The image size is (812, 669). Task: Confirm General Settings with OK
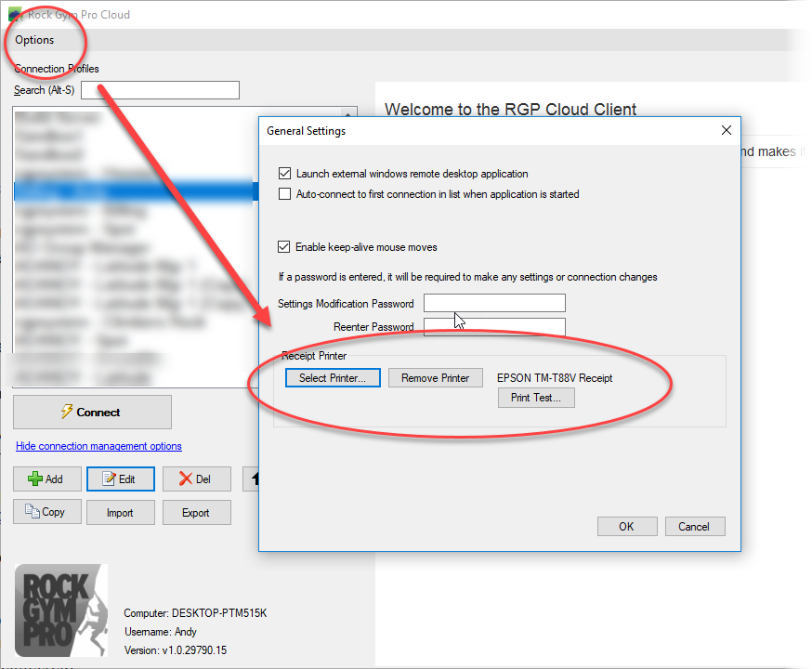tap(626, 527)
